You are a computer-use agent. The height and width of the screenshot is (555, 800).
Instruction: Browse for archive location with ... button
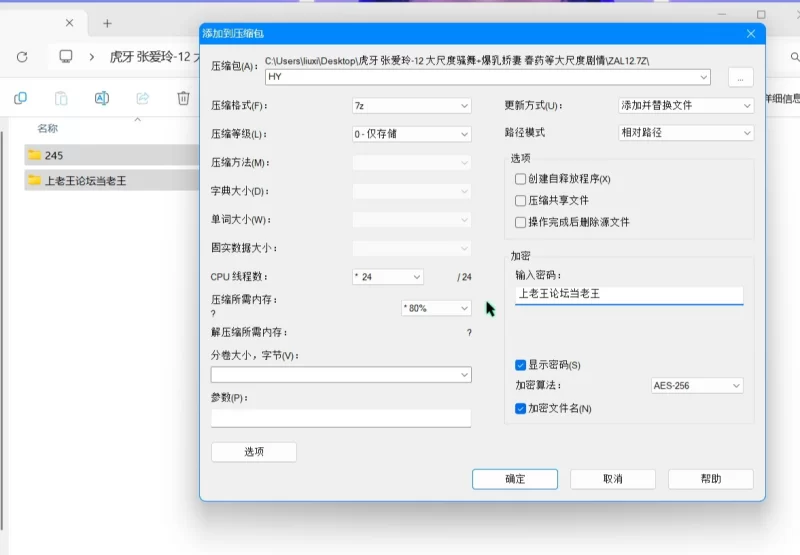pos(740,78)
